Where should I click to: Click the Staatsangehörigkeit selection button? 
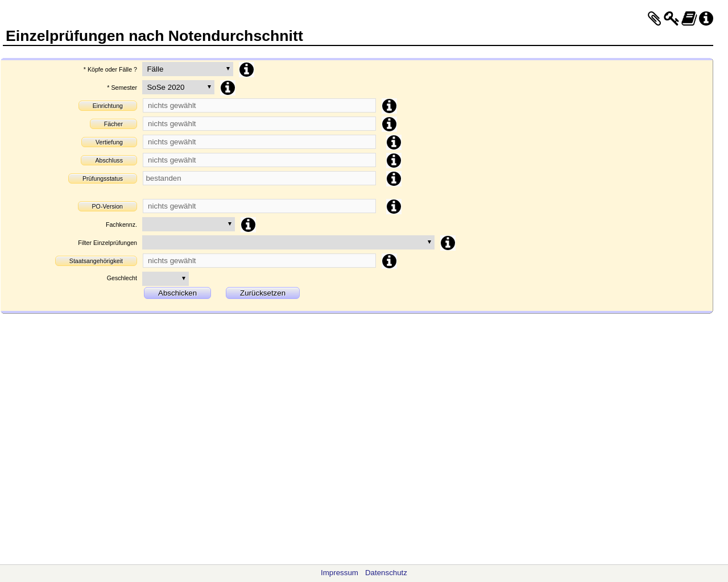click(x=96, y=261)
